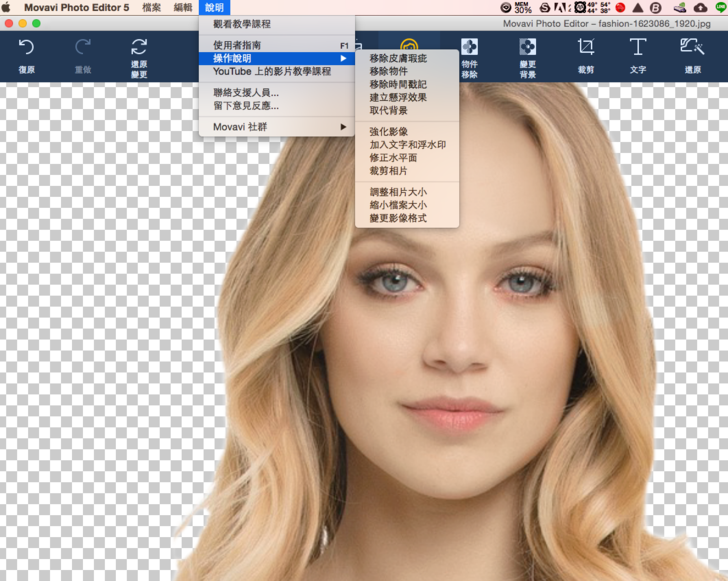
Task: Click the 還原變更 (Revert changes) icon
Action: [x=139, y=47]
